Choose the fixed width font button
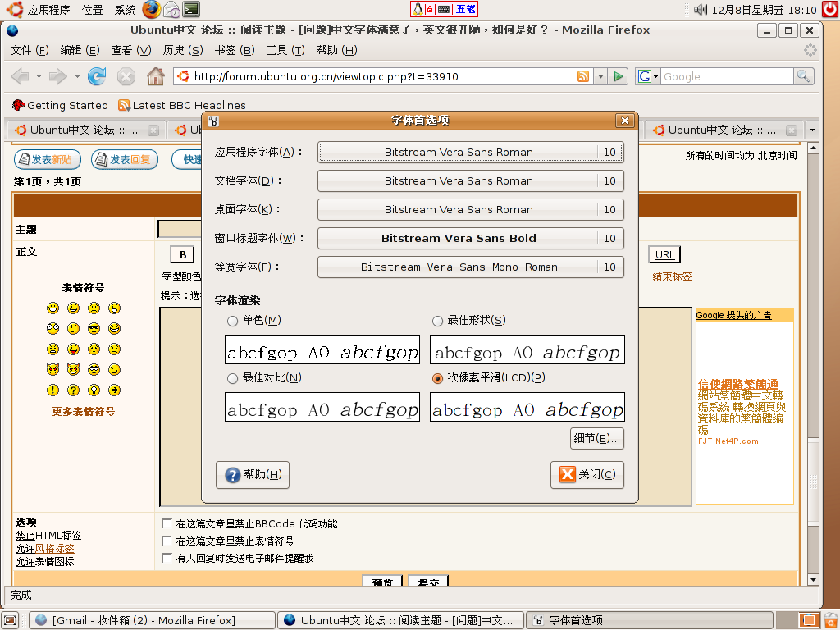This screenshot has width=840, height=630. 471,267
